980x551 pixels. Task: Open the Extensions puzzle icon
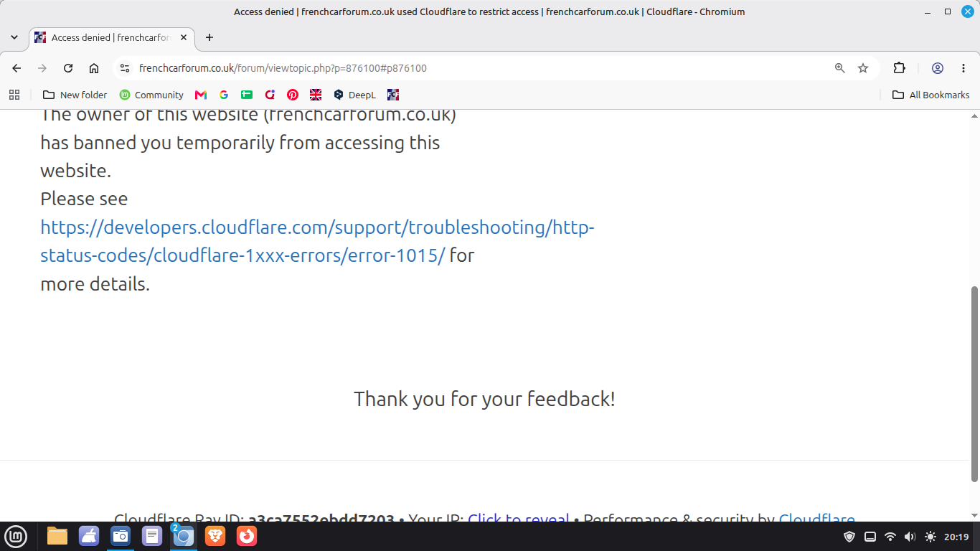pyautogui.click(x=900, y=68)
